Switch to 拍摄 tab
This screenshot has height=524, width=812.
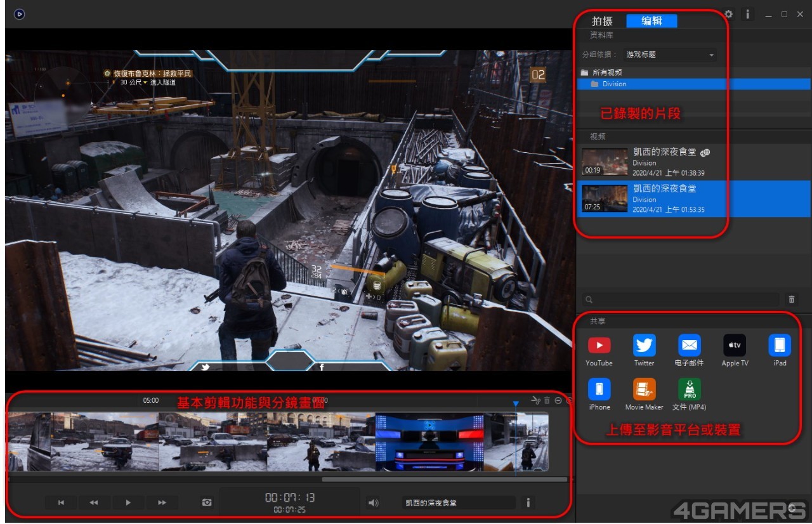click(x=602, y=21)
